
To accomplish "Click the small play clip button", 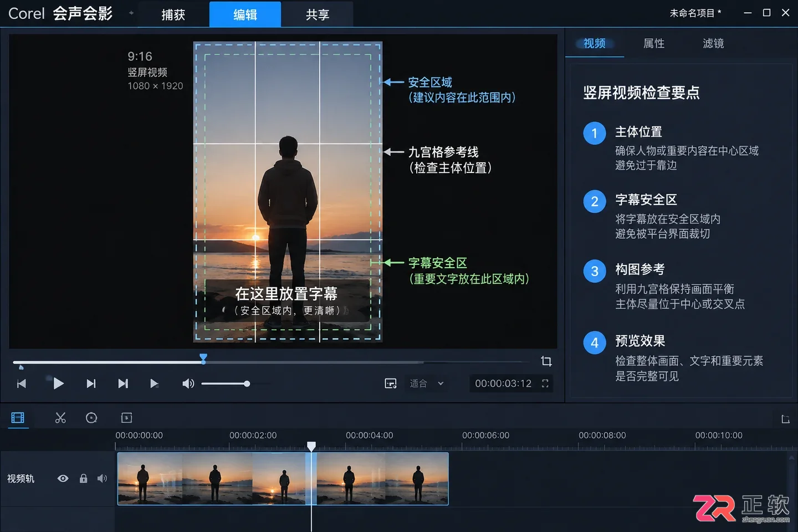I will coord(154,383).
